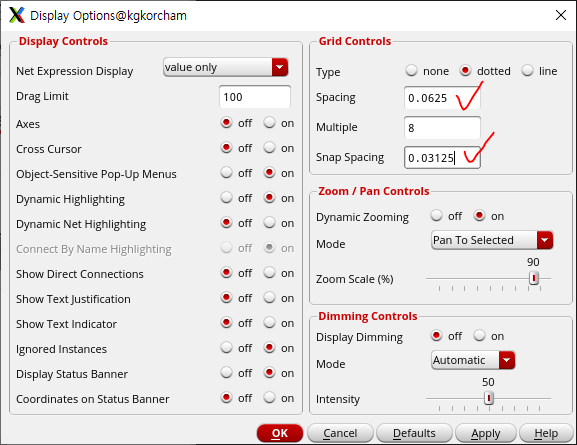Viewport: 577px width, 445px height.
Task: Open the Automatic dimming mode dropdown
Action: click(x=473, y=360)
